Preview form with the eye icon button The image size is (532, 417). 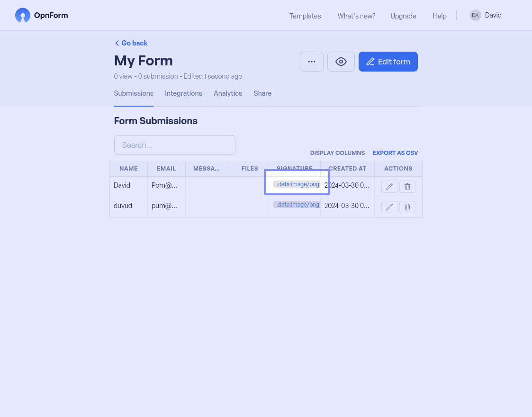point(341,62)
